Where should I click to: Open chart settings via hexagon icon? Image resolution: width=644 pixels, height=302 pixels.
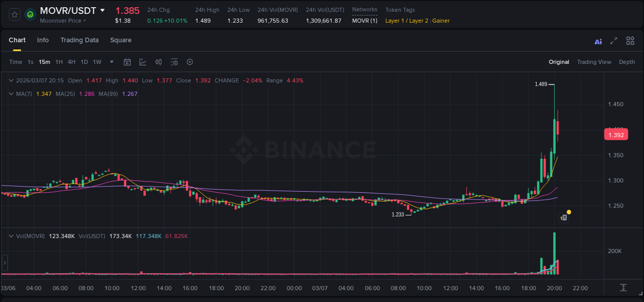point(190,62)
